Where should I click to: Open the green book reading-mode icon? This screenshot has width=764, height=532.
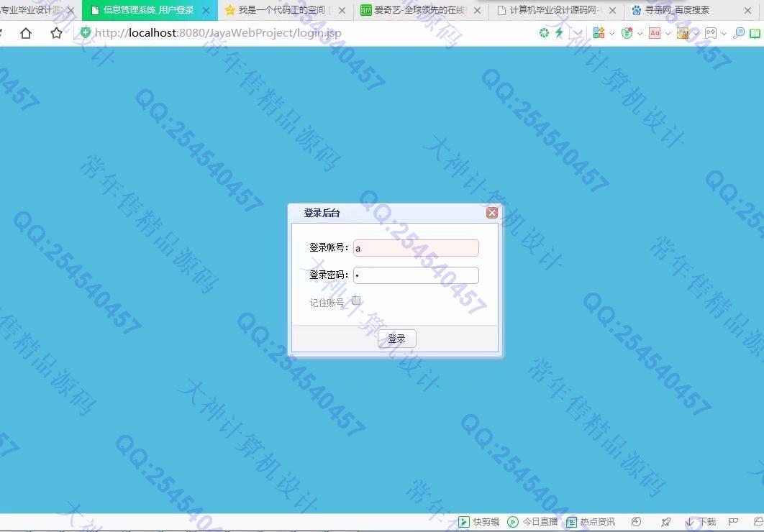coord(755,33)
